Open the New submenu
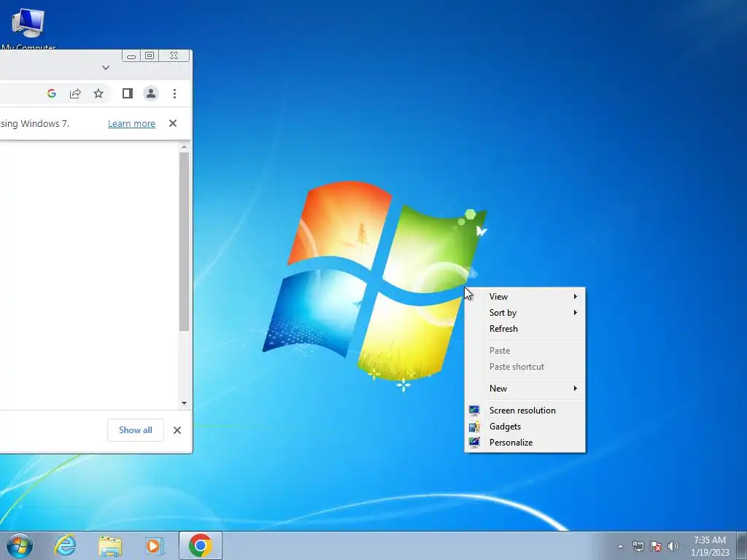Screen dimensions: 747x560 point(525,388)
